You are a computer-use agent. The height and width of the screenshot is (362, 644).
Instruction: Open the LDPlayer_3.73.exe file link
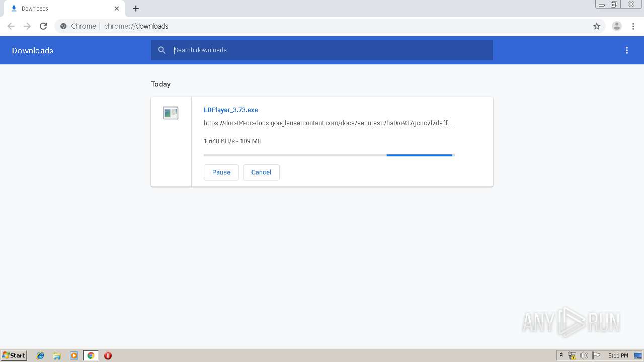pos(231,110)
